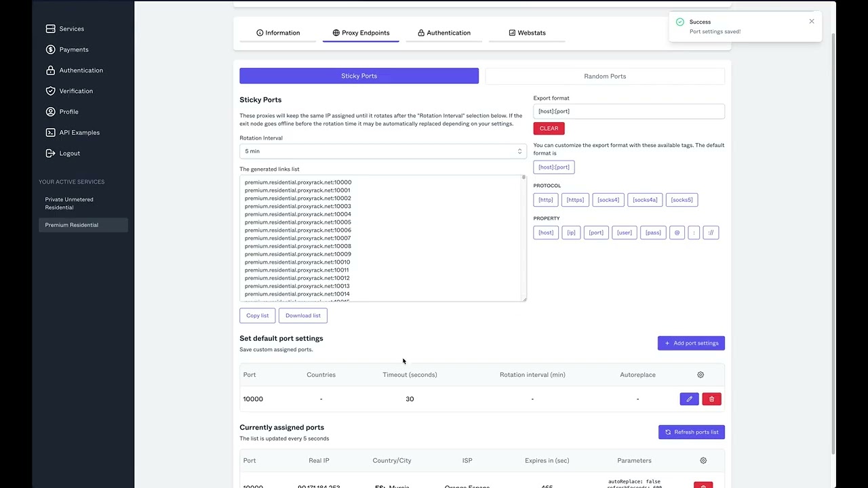The width and height of the screenshot is (868, 488).
Task: Refresh ports list
Action: pos(692,432)
